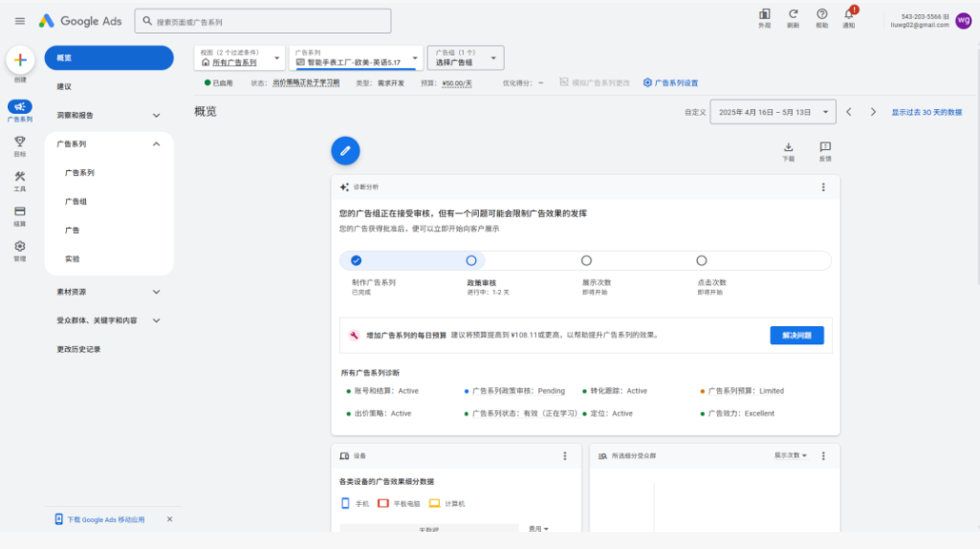Toggle the tablet device legend

[x=399, y=503]
